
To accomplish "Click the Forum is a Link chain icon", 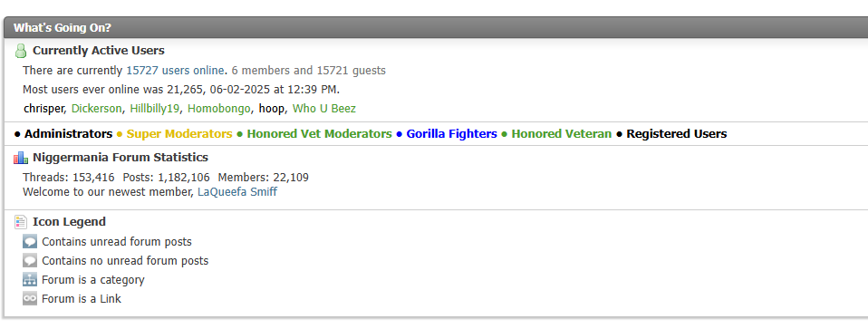I will pos(30,298).
